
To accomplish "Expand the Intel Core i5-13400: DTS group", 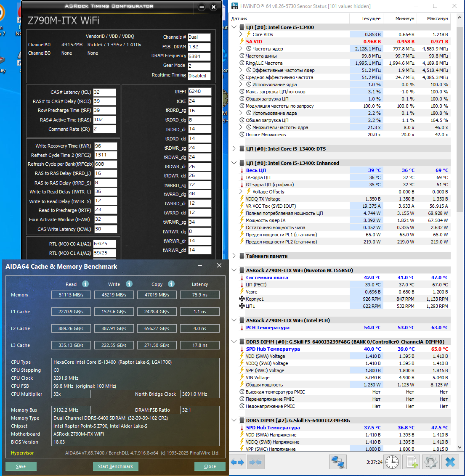I will pyautogui.click(x=234, y=149).
